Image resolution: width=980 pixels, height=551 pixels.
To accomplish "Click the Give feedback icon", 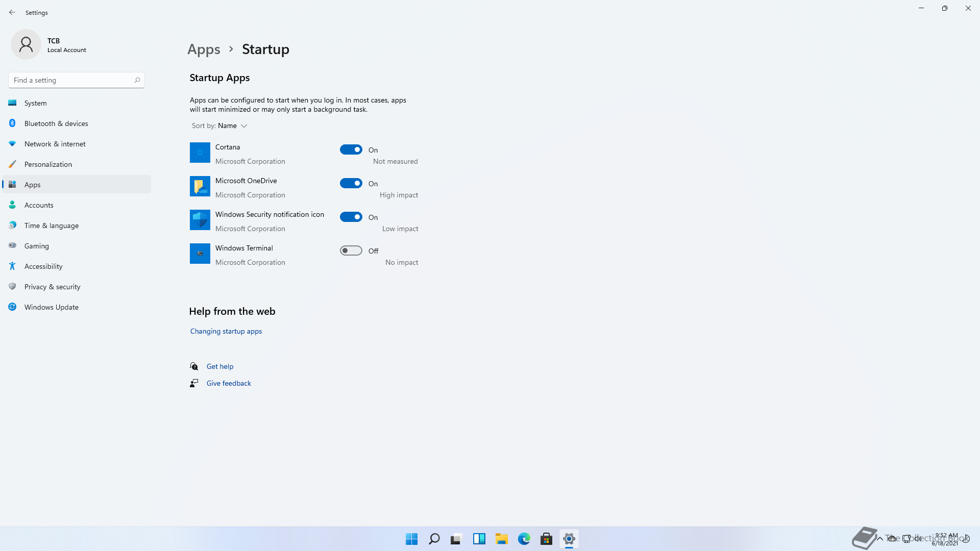I will [x=194, y=383].
